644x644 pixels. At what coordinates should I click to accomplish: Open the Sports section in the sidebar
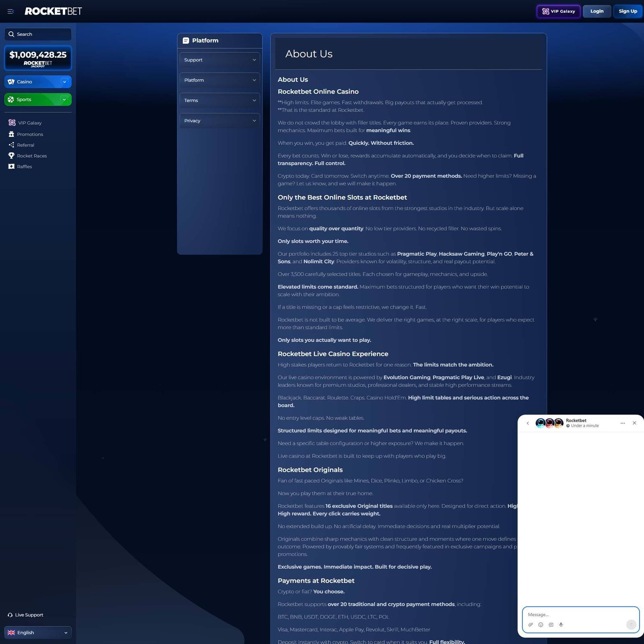pyautogui.click(x=38, y=99)
